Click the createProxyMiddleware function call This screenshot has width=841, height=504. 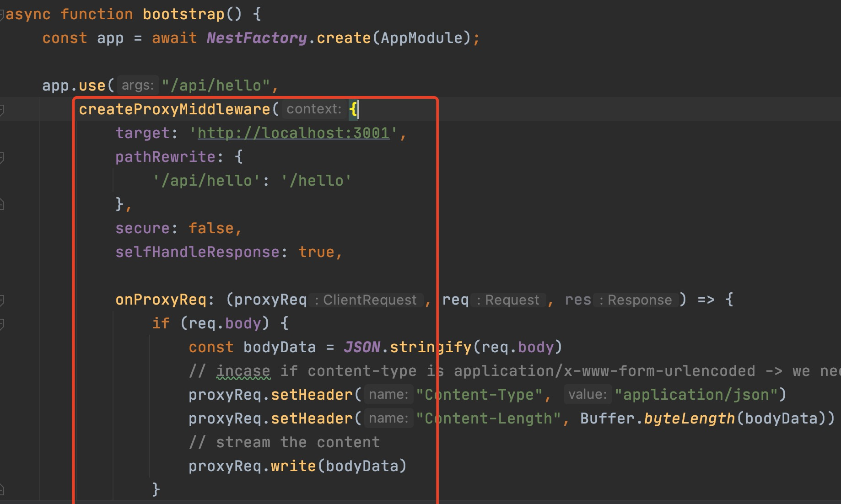click(174, 109)
